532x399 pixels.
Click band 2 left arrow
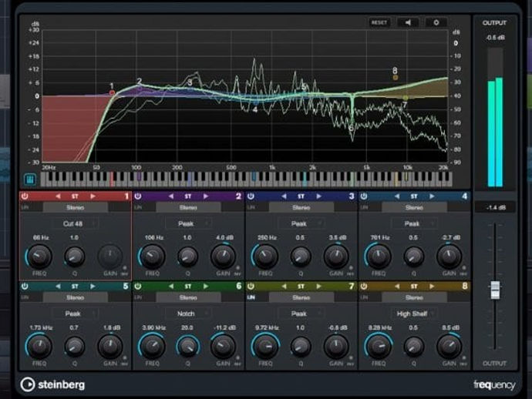click(171, 196)
